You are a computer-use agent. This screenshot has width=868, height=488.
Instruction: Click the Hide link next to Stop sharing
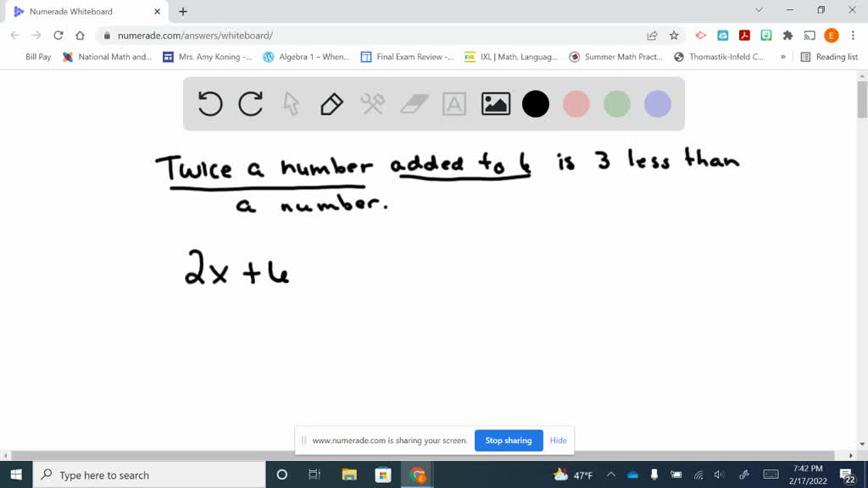[558, 441]
